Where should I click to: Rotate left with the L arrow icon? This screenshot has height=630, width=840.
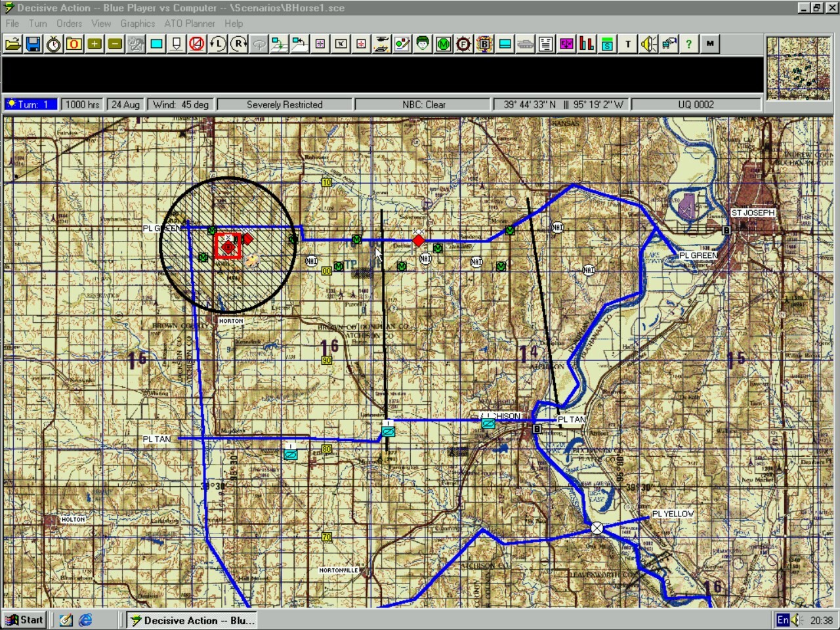pos(217,44)
